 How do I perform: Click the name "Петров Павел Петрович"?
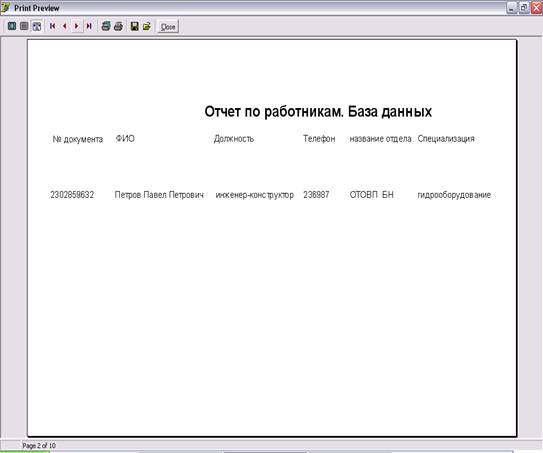coord(159,195)
